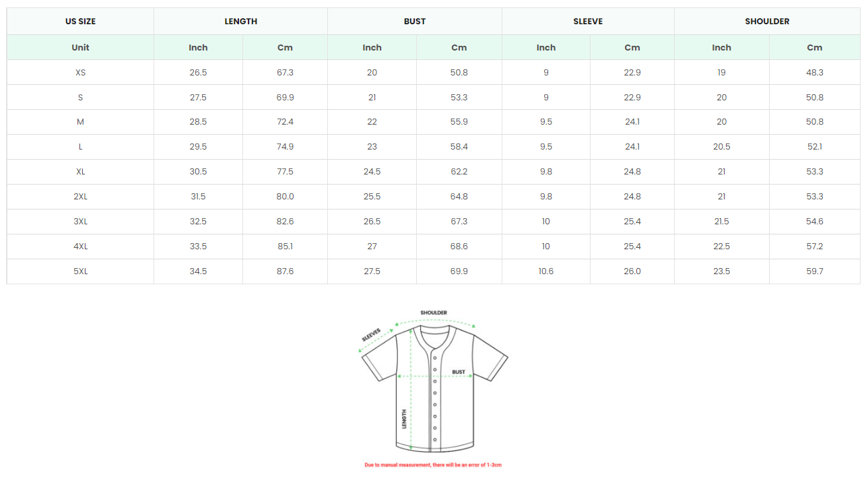This screenshot has height=481, width=868.
Task: Click the vertical LENGTH label on the diagram
Action: (404, 420)
